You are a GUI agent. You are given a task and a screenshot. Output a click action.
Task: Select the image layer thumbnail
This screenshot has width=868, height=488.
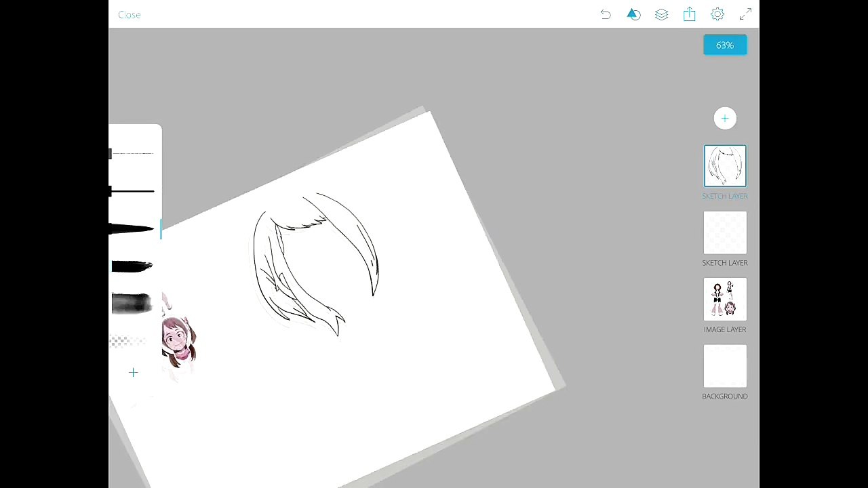[725, 299]
